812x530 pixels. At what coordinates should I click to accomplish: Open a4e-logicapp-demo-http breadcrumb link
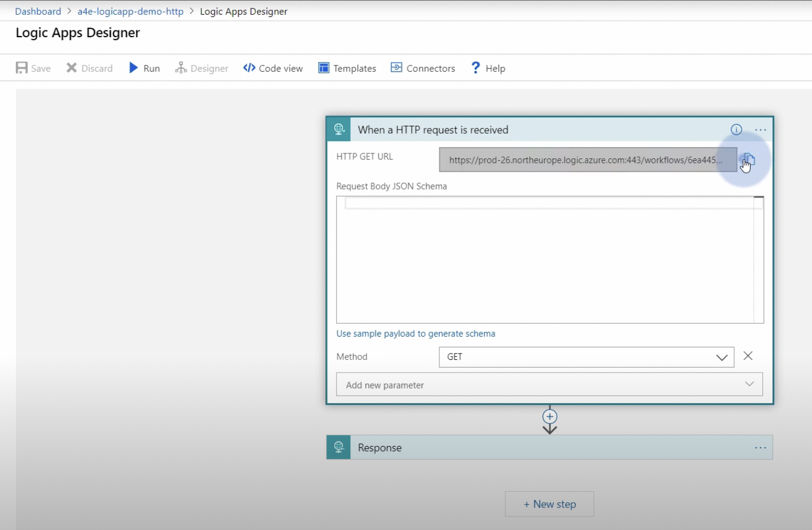pyautogui.click(x=130, y=11)
